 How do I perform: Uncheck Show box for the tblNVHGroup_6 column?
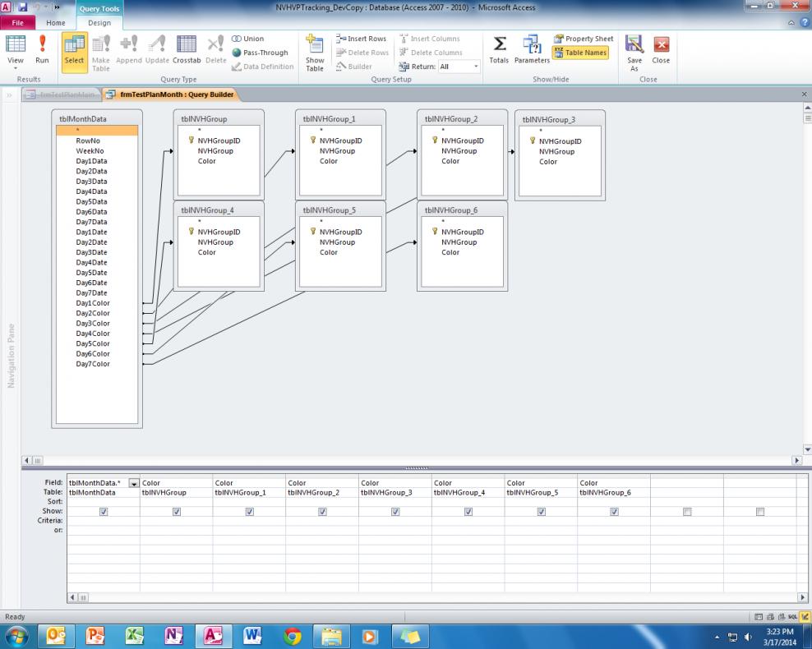(614, 512)
